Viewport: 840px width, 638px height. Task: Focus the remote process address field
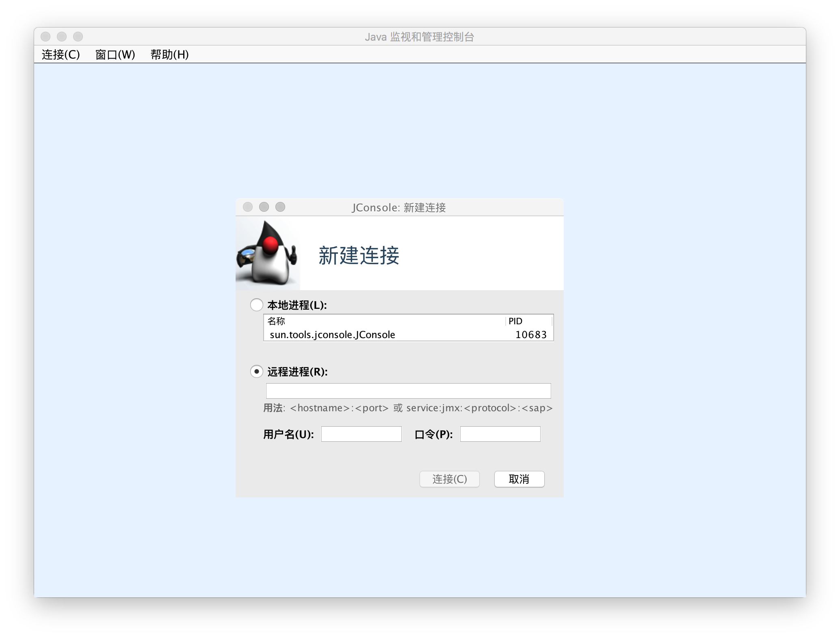point(408,391)
